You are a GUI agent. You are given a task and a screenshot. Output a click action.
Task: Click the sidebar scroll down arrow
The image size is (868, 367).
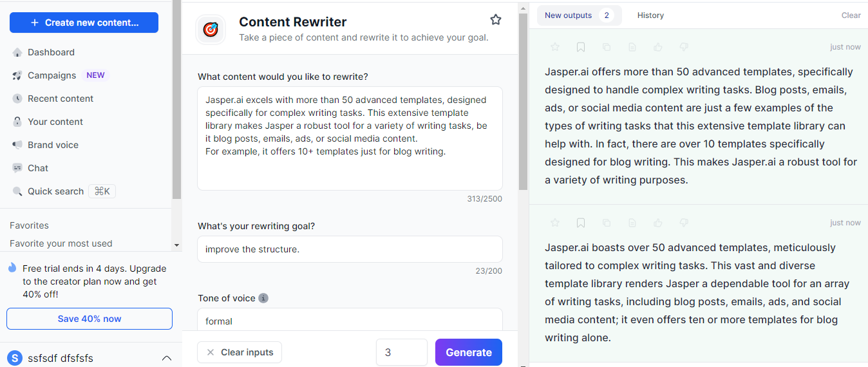click(176, 245)
